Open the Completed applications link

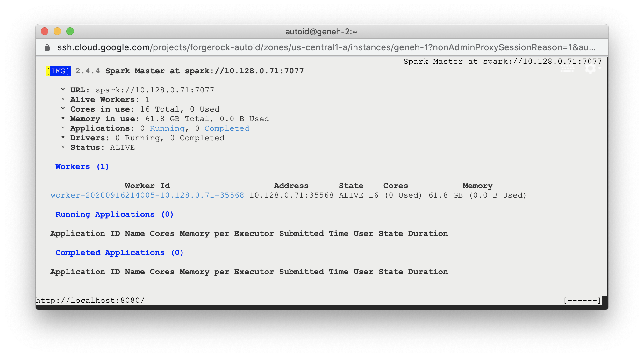(227, 128)
